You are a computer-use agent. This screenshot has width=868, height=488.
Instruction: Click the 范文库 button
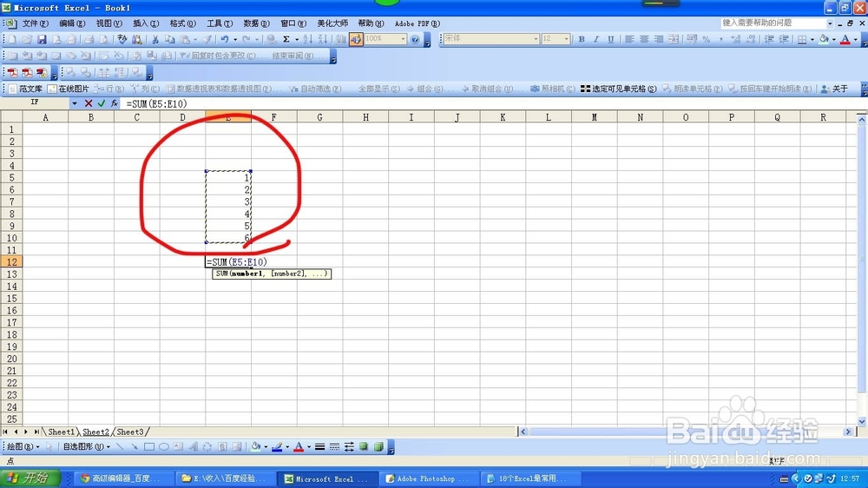25,89
